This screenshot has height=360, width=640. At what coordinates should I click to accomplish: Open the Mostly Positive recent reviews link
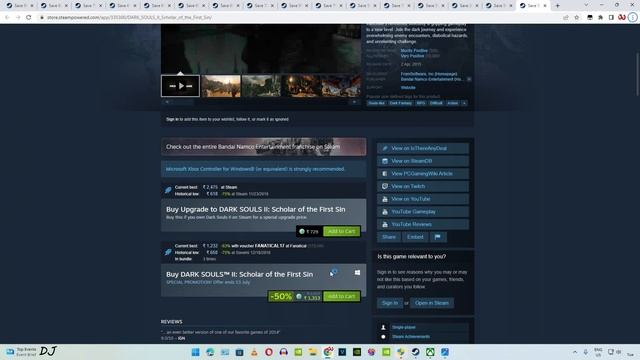click(x=414, y=51)
